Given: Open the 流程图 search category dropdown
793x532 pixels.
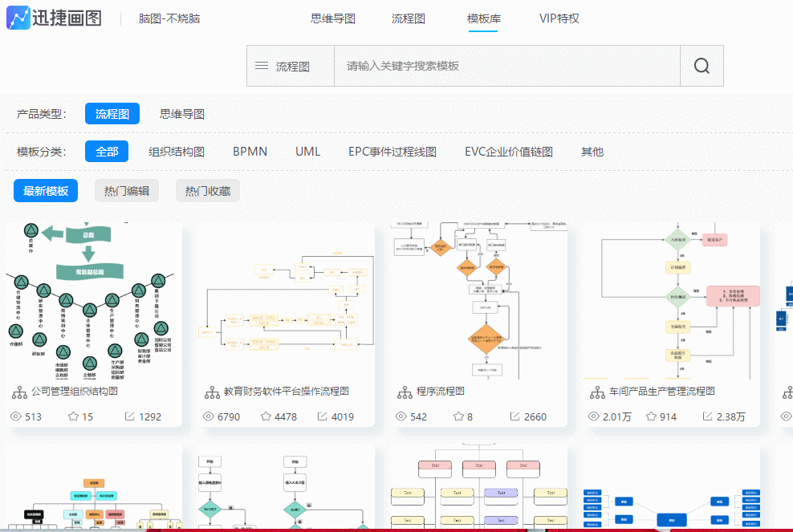Looking at the screenshot, I should [x=291, y=66].
